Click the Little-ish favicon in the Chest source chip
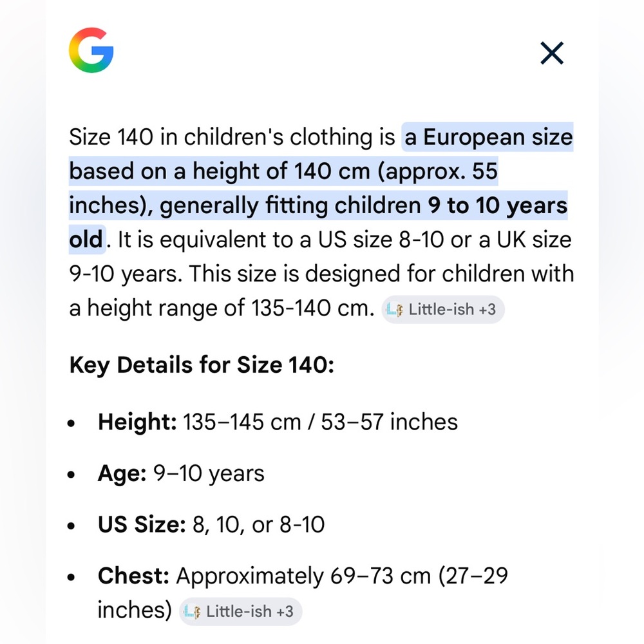Image resolution: width=644 pixels, height=644 pixels. tap(192, 612)
